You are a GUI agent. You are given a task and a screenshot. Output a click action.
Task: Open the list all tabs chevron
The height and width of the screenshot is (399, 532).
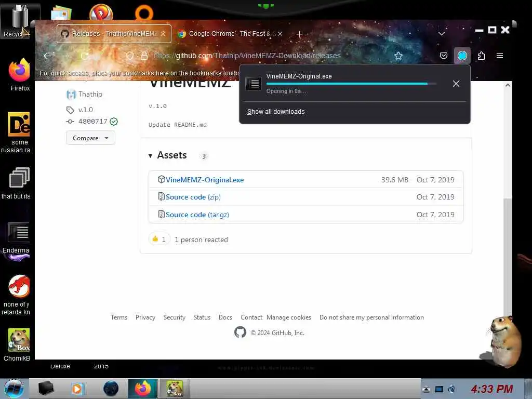point(442,34)
